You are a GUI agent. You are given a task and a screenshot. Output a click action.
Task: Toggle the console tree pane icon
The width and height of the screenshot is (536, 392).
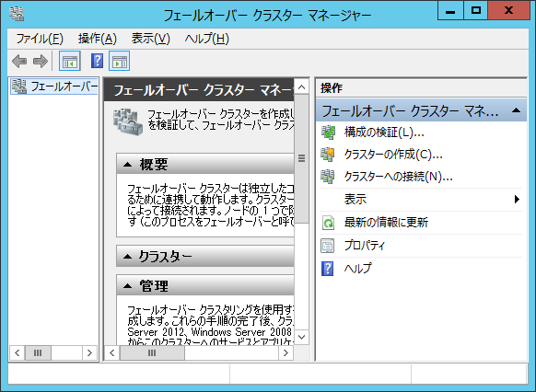point(70,61)
